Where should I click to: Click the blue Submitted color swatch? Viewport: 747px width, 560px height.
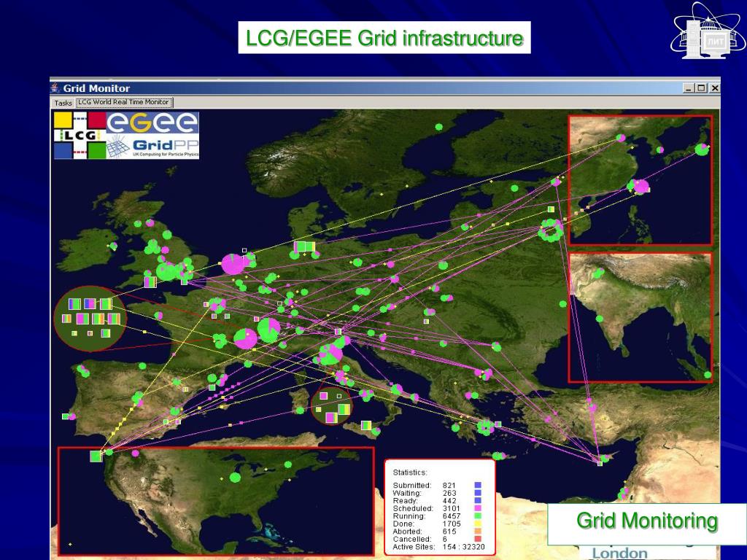478,485
